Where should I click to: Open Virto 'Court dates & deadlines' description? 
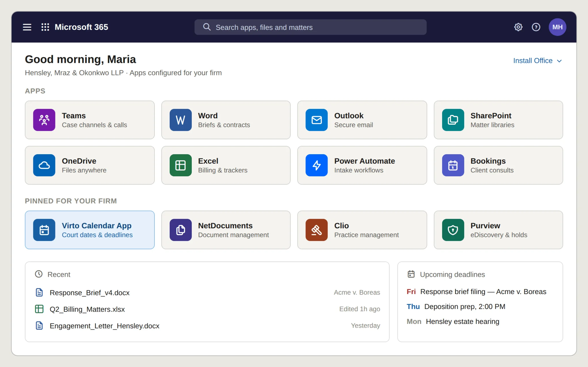(x=97, y=235)
